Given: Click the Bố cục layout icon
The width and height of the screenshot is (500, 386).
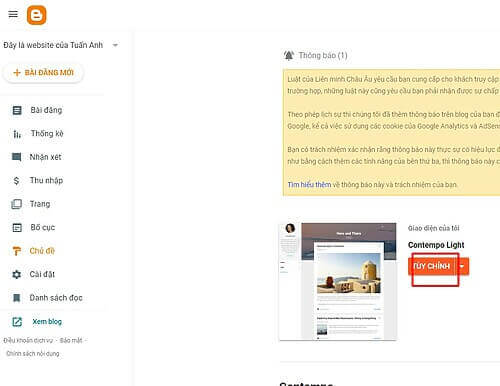Looking at the screenshot, I should click(17, 228).
